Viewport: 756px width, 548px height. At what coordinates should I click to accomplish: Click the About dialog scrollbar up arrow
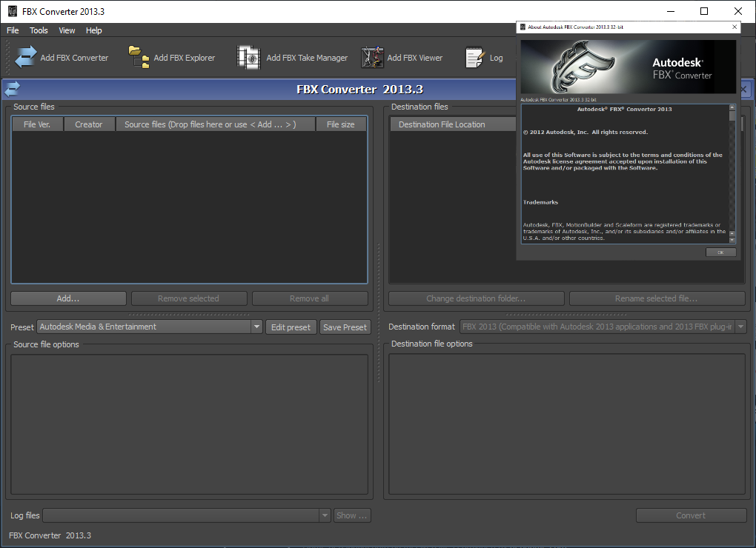(732, 107)
